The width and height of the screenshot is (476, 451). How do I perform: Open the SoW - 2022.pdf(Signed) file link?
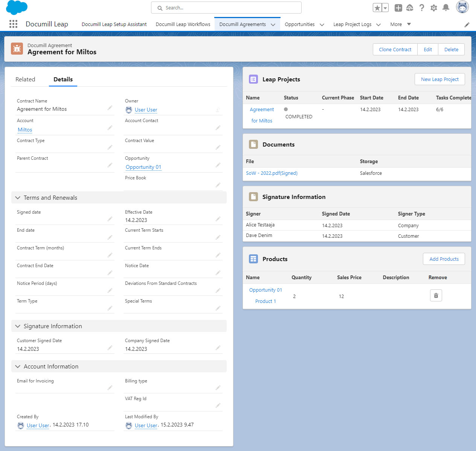[x=272, y=173]
